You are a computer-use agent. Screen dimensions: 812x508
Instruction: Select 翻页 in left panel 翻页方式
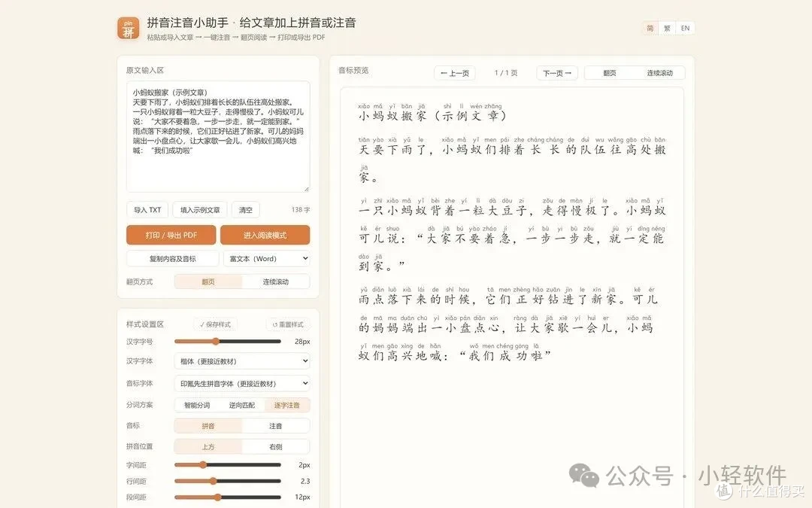tap(208, 281)
